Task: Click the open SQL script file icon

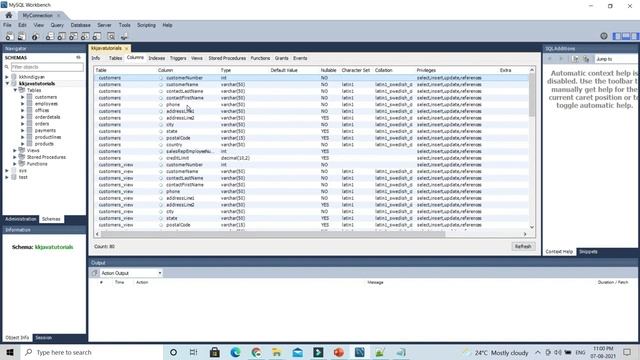Action: point(21,36)
